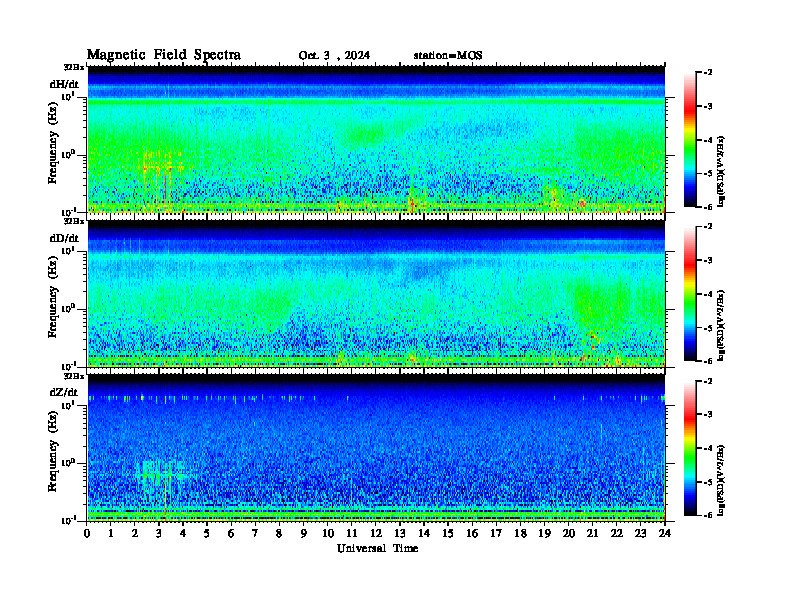The height and width of the screenshot is (612, 792).
Task: Click hour 1 on the time axis
Action: (111, 533)
